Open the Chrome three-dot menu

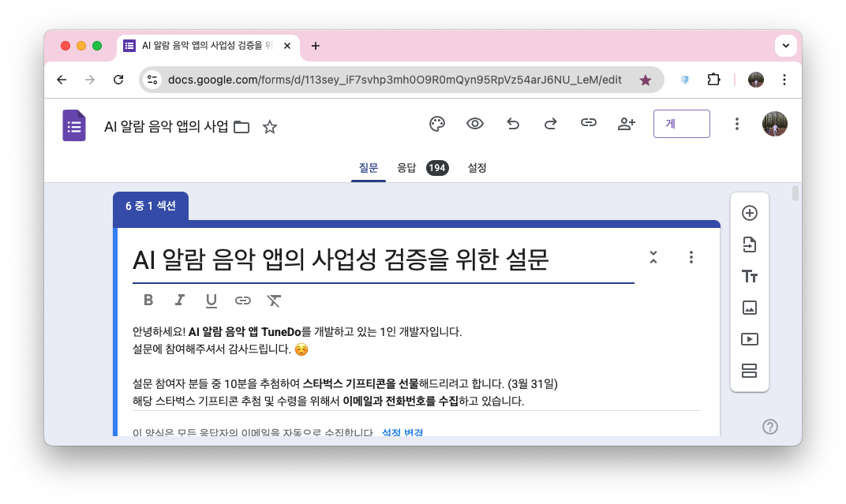coord(784,80)
